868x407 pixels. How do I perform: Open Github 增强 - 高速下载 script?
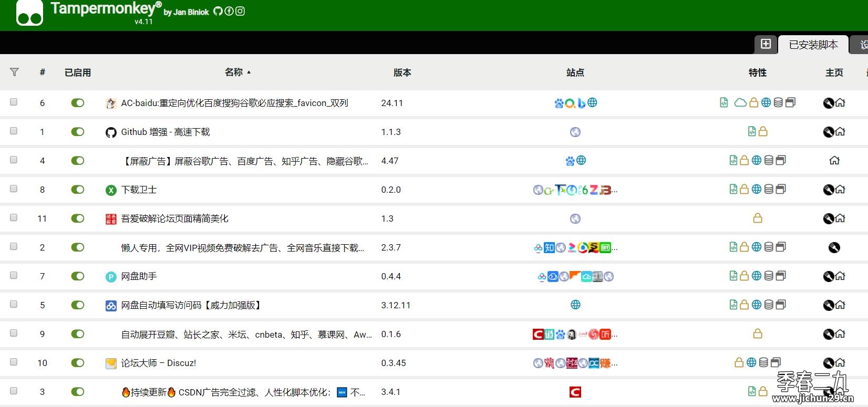click(x=166, y=132)
